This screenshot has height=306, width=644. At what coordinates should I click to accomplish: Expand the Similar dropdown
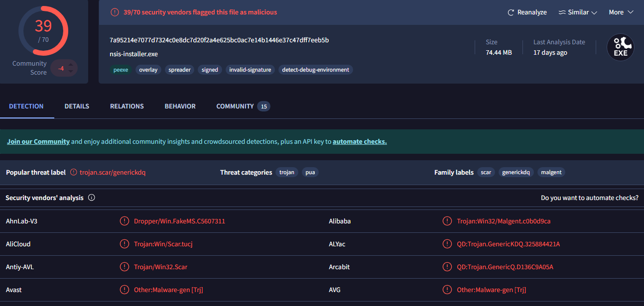pyautogui.click(x=578, y=12)
